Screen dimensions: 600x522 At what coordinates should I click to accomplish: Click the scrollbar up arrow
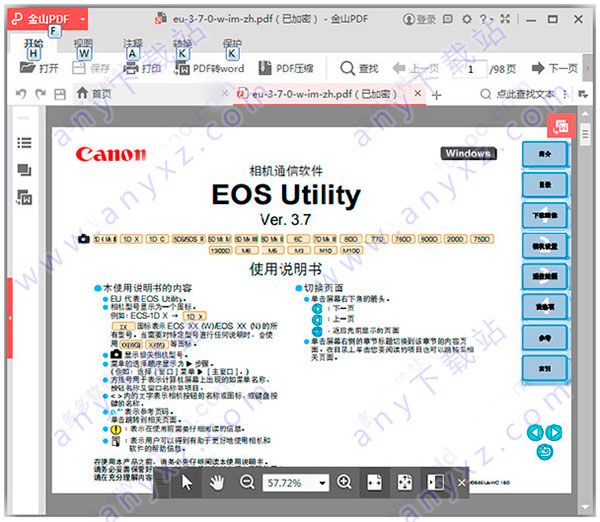(x=585, y=114)
